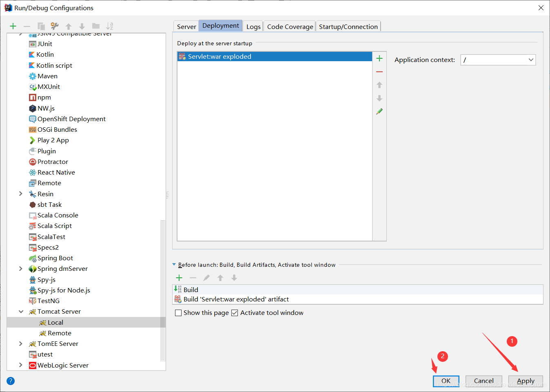Expand the Spring dmServer node
550x392 pixels.
[x=21, y=268]
